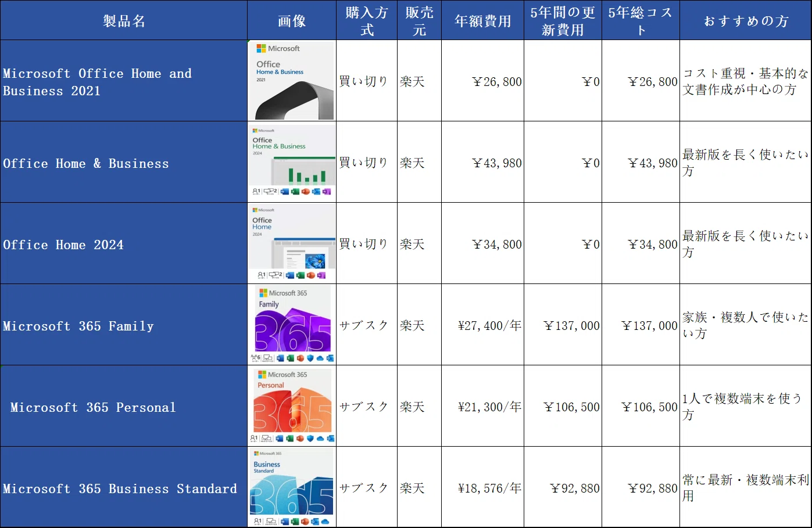Click 買い切り in the Office Home 2024 row
Image resolution: width=812 pixels, height=528 pixels.
[x=363, y=244]
